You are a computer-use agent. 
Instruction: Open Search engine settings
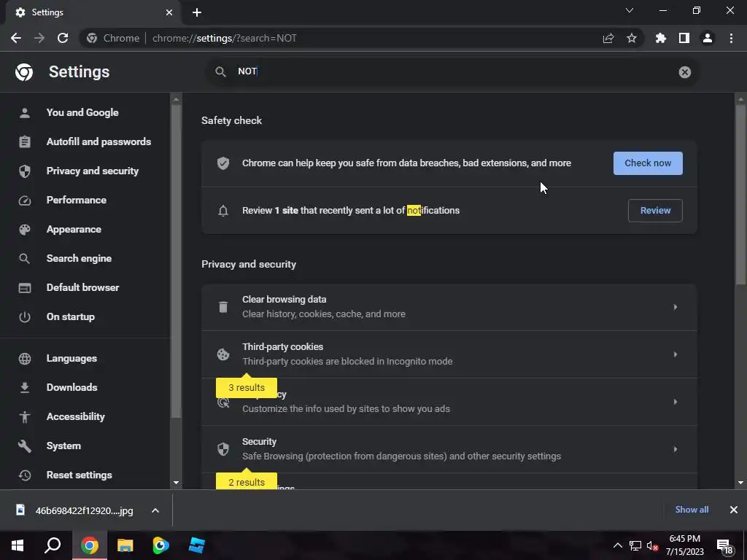click(79, 259)
